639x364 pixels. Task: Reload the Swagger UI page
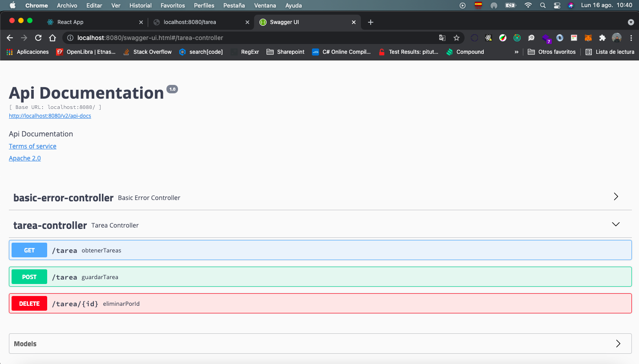(x=38, y=38)
